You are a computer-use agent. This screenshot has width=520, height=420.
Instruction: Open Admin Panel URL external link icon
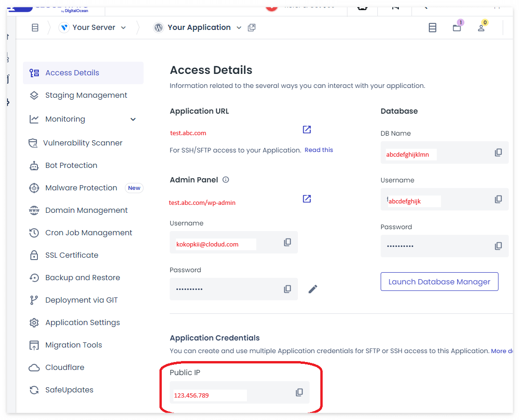tap(307, 199)
